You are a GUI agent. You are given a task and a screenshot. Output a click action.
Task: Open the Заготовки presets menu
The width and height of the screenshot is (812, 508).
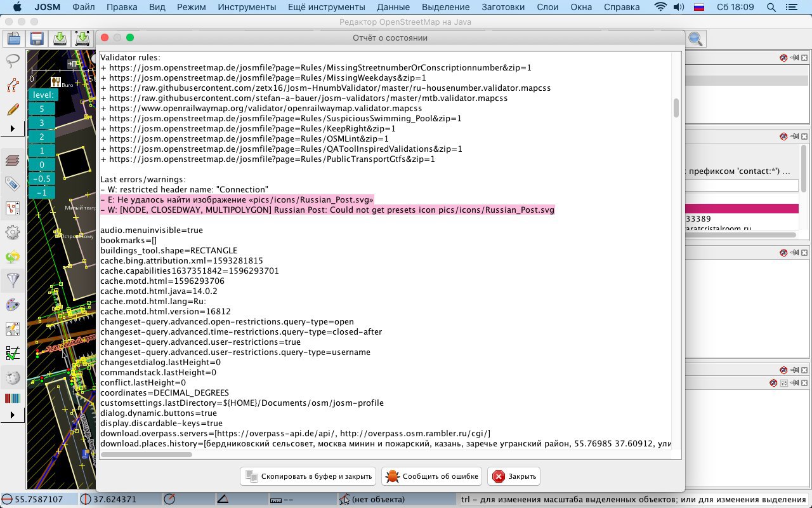point(503,7)
